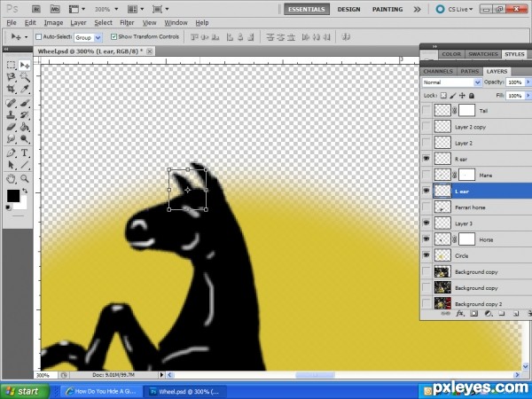The image size is (532, 399).
Task: Select the Type tool
Action: 25,153
